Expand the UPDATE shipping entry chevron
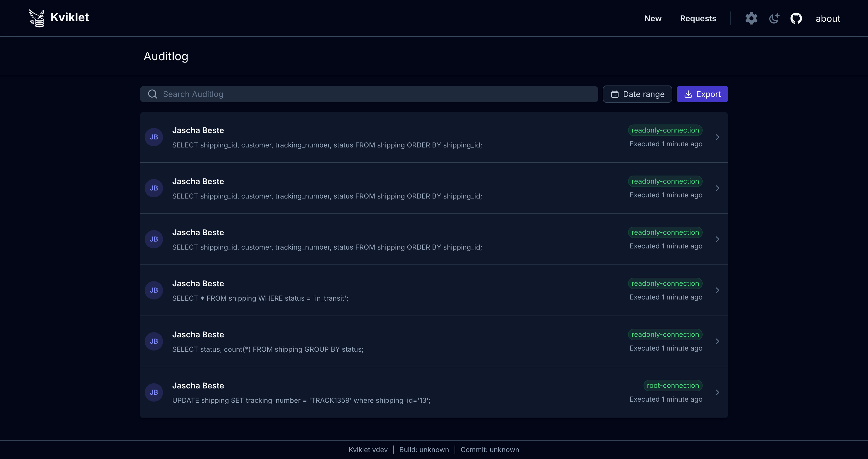 [717, 392]
